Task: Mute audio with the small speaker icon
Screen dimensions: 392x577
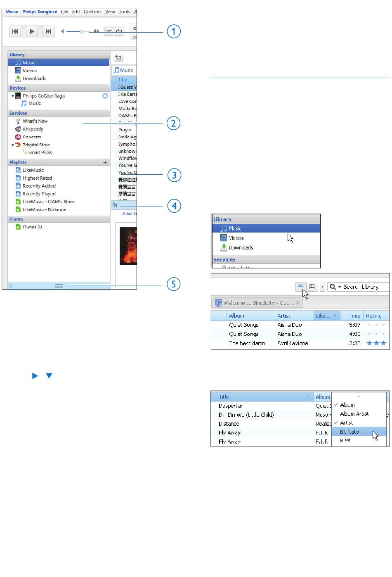Action: (63, 31)
